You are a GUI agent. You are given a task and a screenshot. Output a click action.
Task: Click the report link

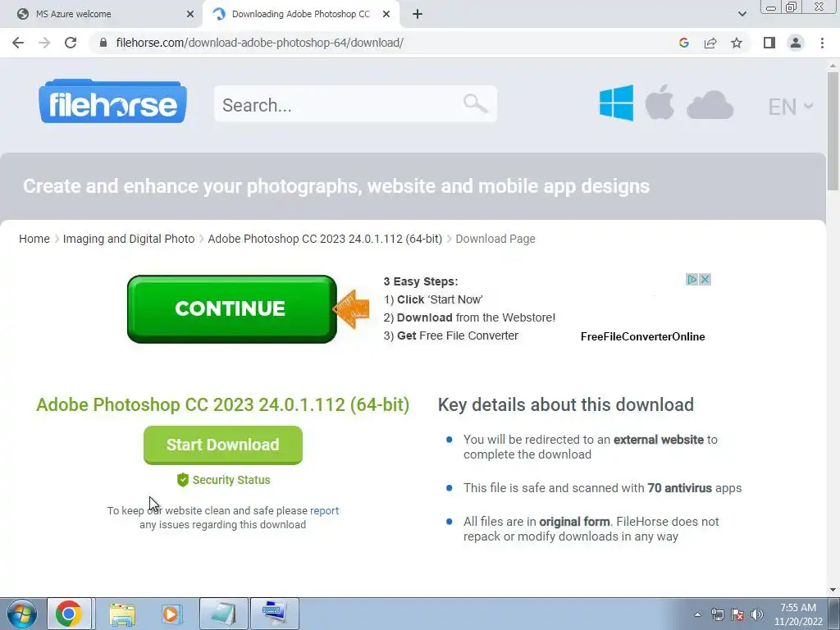[324, 510]
